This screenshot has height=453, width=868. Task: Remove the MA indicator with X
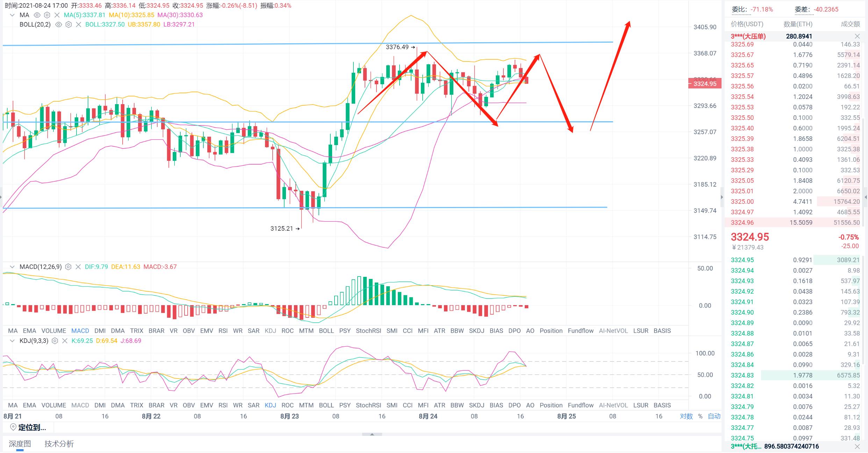tap(57, 15)
